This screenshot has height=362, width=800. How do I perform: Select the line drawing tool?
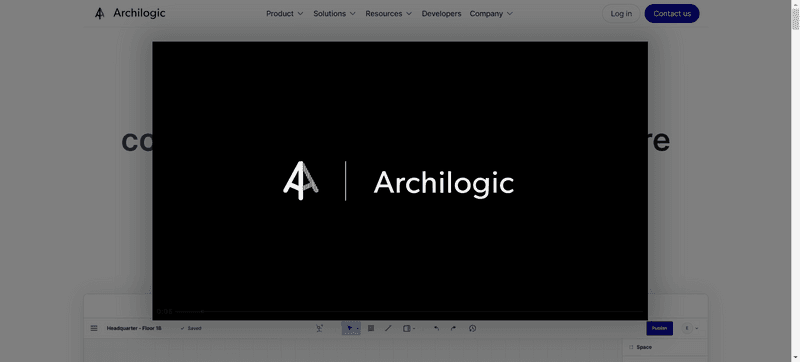(x=388, y=328)
